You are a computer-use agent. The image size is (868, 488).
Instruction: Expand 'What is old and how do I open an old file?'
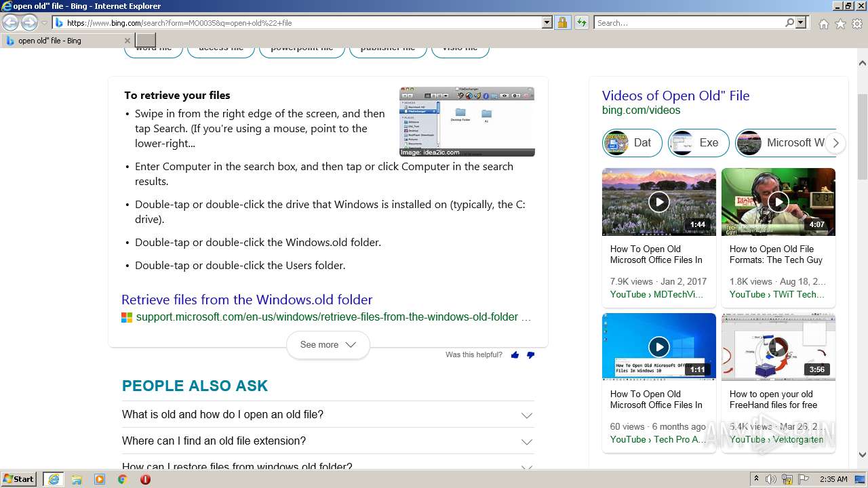pyautogui.click(x=328, y=414)
